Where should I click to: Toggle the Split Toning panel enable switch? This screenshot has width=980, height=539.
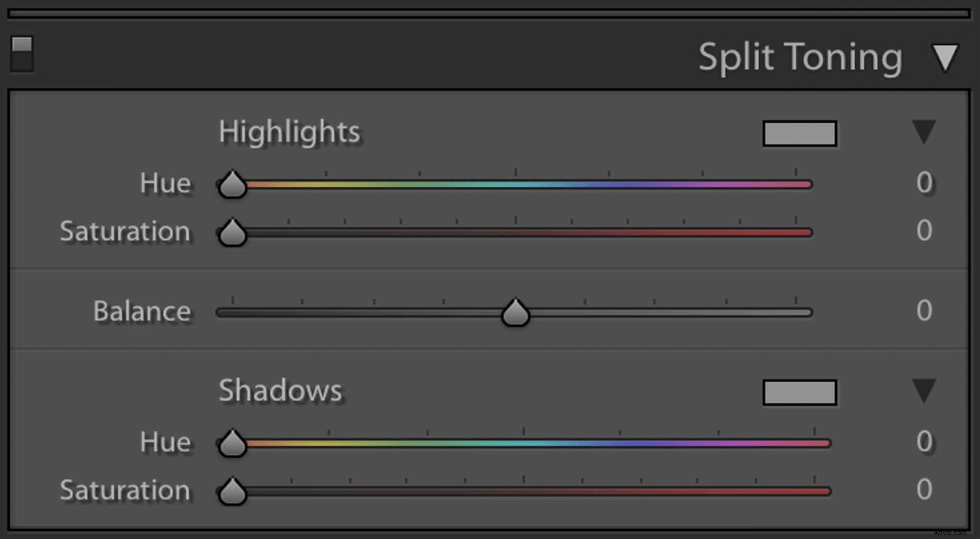click(x=22, y=55)
